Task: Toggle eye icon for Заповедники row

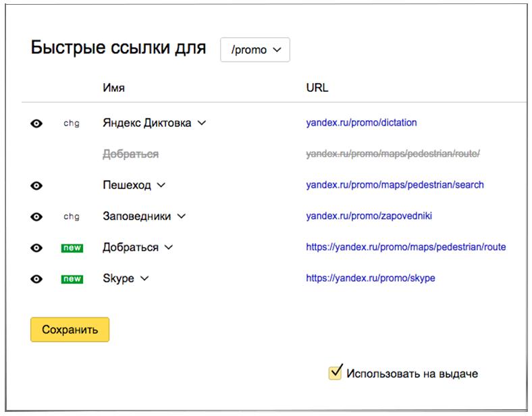Action: (x=36, y=217)
